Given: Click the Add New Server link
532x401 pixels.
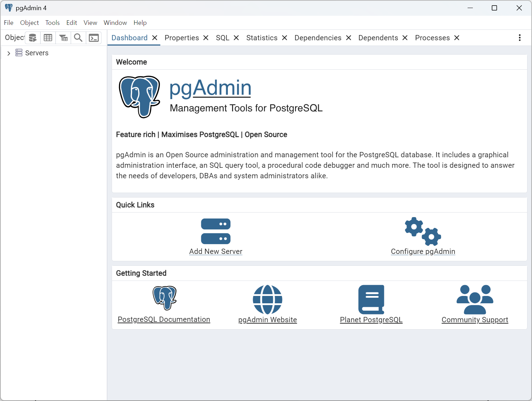Looking at the screenshot, I should 216,251.
